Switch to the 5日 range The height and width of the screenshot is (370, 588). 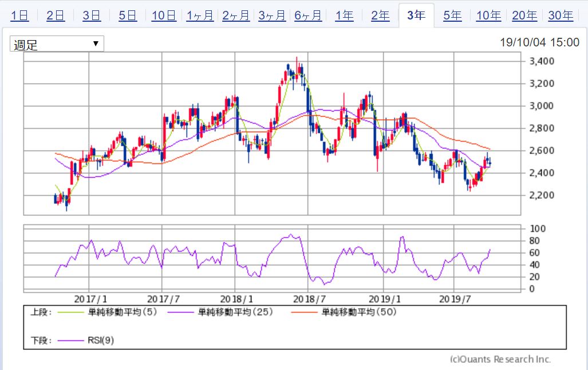128,16
